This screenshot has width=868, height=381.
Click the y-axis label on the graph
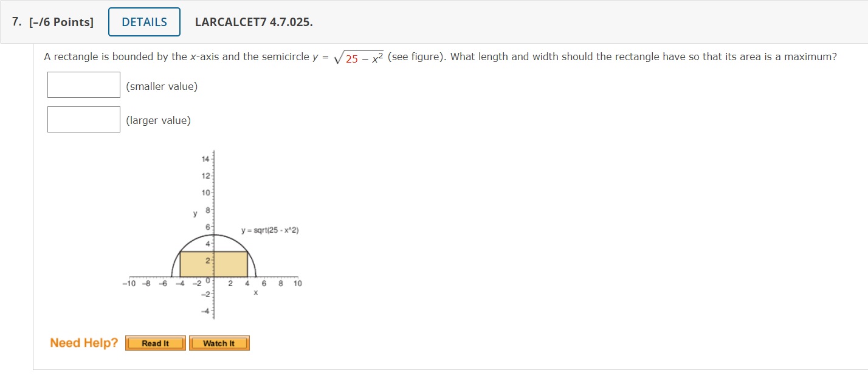[195, 213]
